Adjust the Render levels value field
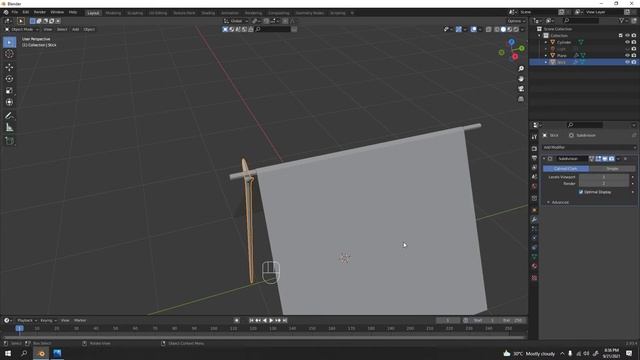Screen dimensions: 640x360 (604, 184)
